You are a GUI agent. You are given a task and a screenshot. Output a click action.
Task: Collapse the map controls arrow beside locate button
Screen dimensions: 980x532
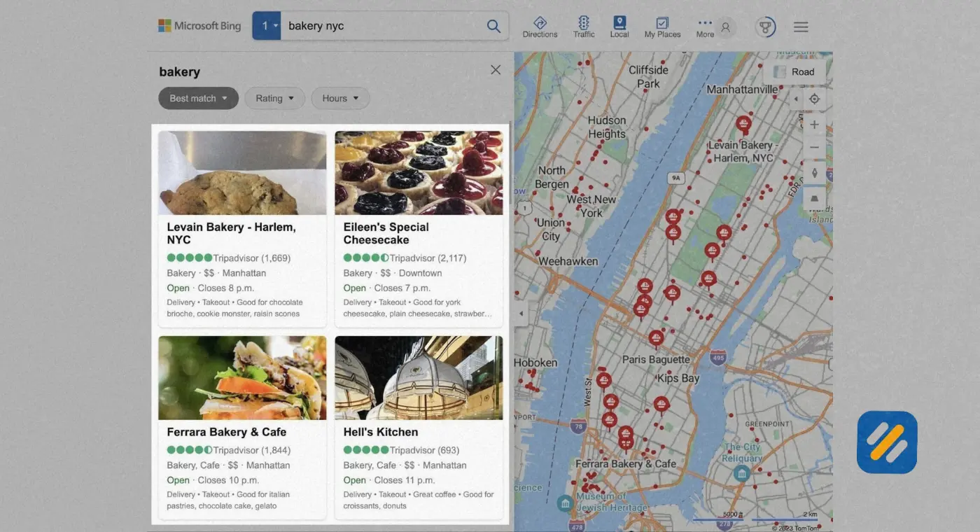tap(797, 99)
